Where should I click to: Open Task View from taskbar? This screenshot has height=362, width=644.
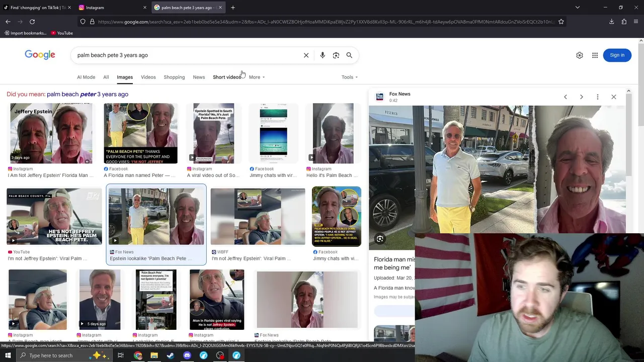[121, 355]
